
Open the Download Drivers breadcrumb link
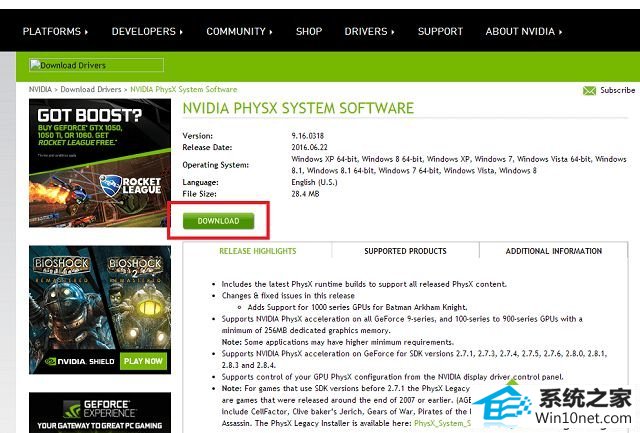pyautogui.click(x=91, y=89)
